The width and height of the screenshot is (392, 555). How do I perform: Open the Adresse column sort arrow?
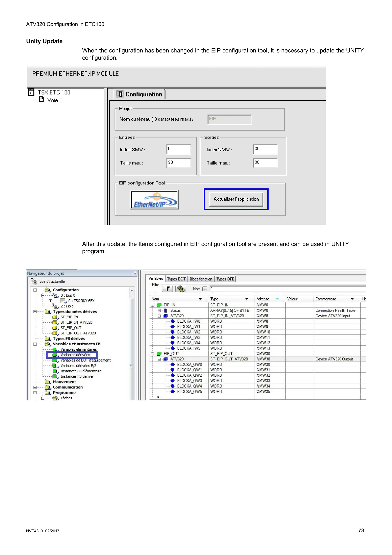tap(277, 299)
